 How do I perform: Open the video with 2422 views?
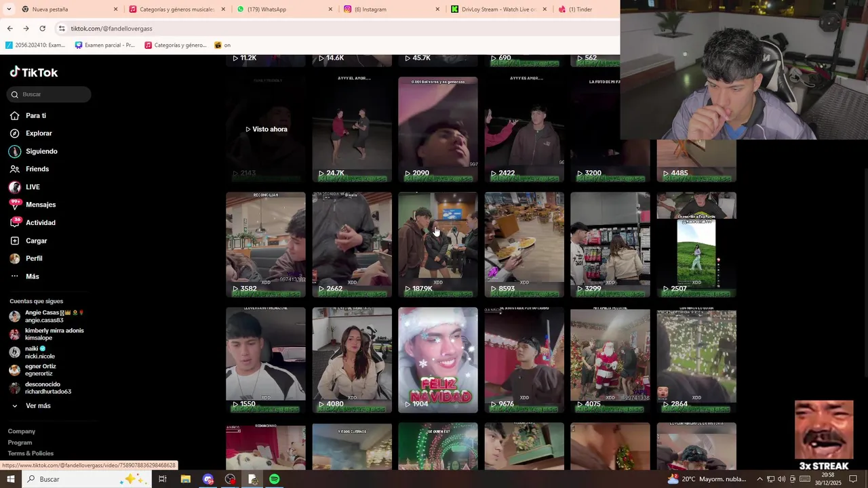524,129
